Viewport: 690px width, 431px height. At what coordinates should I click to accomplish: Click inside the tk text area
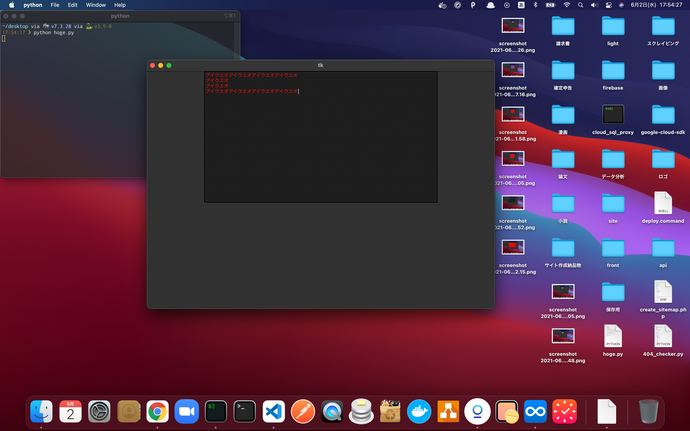[x=320, y=140]
